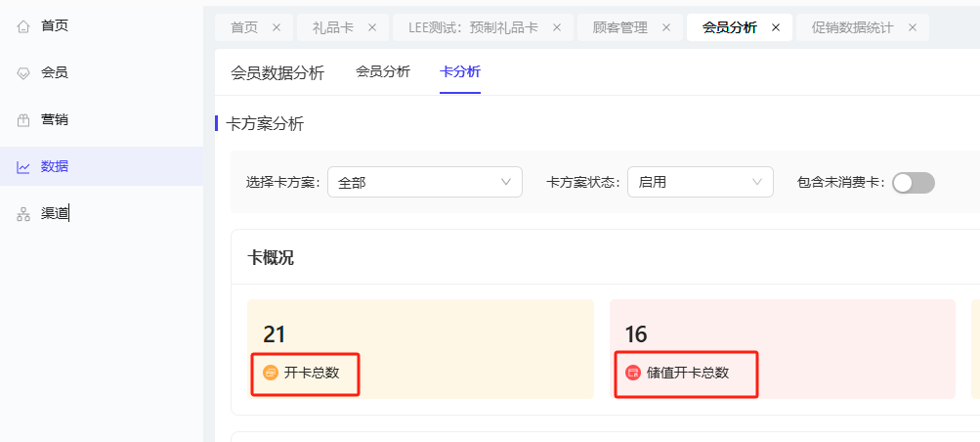The image size is (980, 442).
Task: Click the home icon in sidebar
Action: tap(23, 26)
